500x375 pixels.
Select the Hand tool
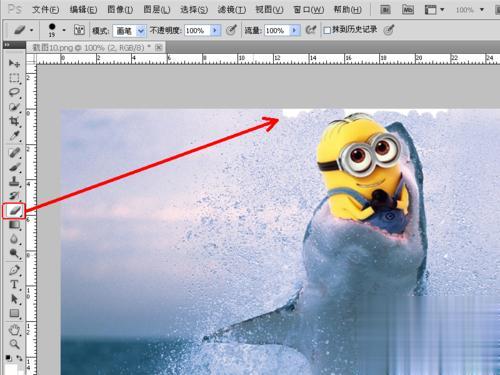[x=14, y=330]
